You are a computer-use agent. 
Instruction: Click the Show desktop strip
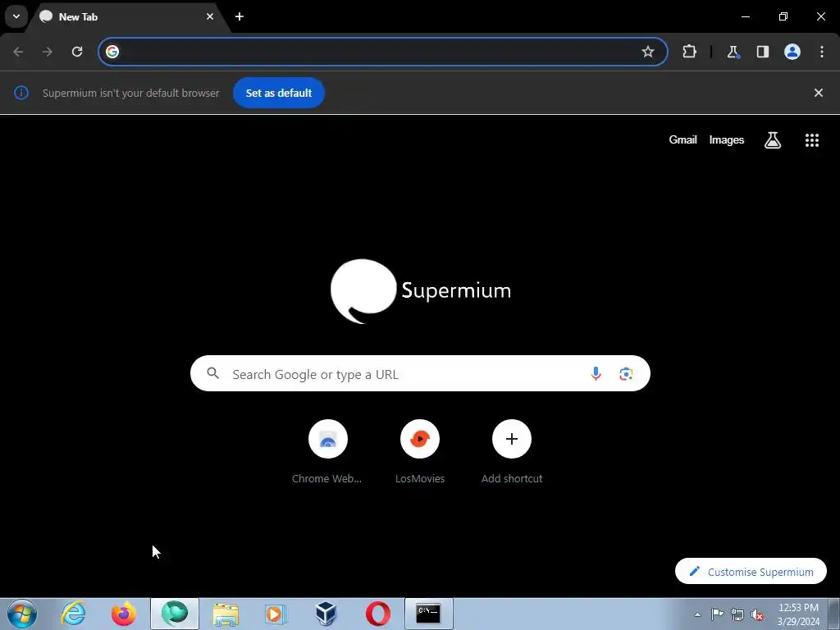tap(834, 614)
